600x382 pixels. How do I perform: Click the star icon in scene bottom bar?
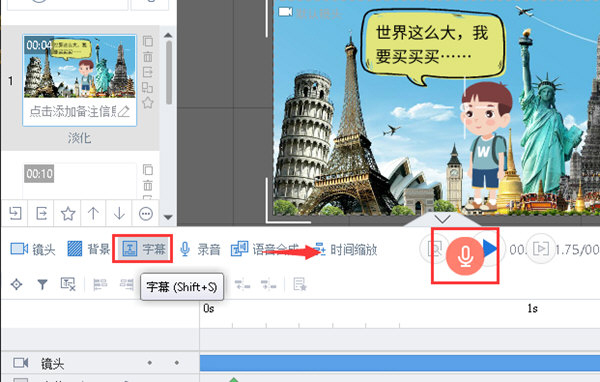coord(68,213)
